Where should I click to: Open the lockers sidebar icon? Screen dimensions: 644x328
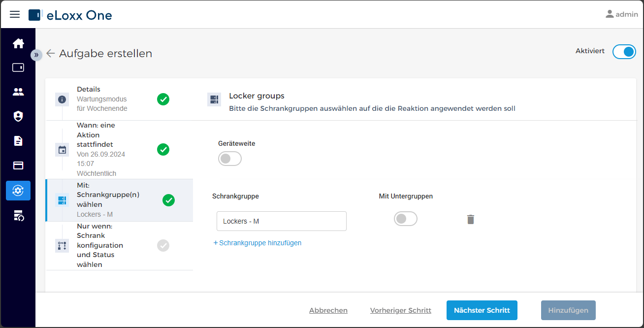[18, 67]
